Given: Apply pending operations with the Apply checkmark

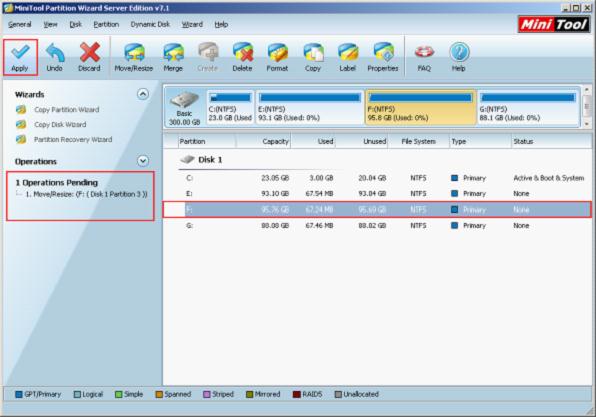Looking at the screenshot, I should point(20,57).
